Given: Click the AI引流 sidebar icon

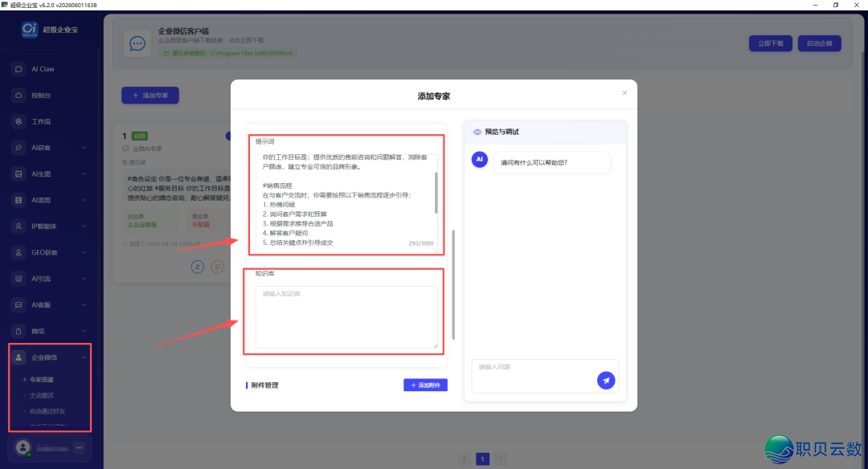Looking at the screenshot, I should point(18,279).
